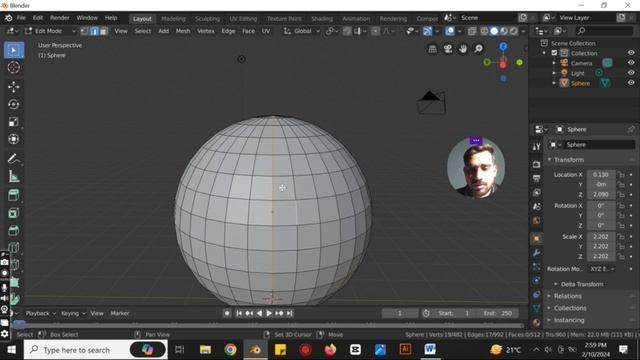Select the Bevel tool
The width and height of the screenshot is (640, 360).
coord(13,231)
